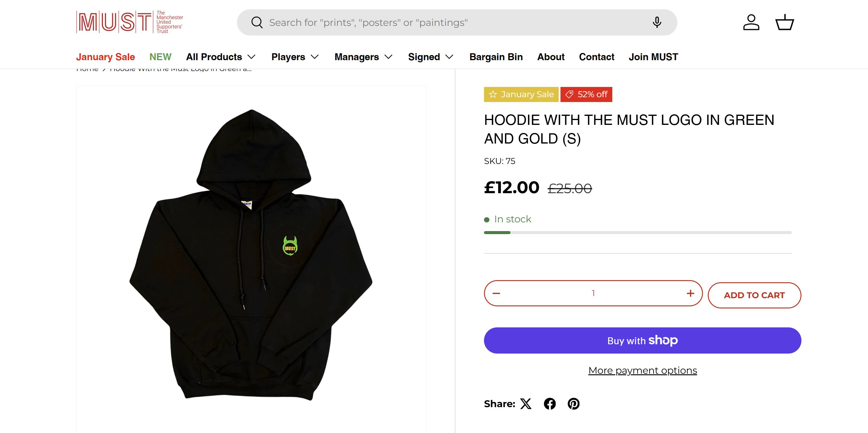Image resolution: width=868 pixels, height=433 pixels.
Task: Open the shopping basket icon
Action: [x=785, y=23]
